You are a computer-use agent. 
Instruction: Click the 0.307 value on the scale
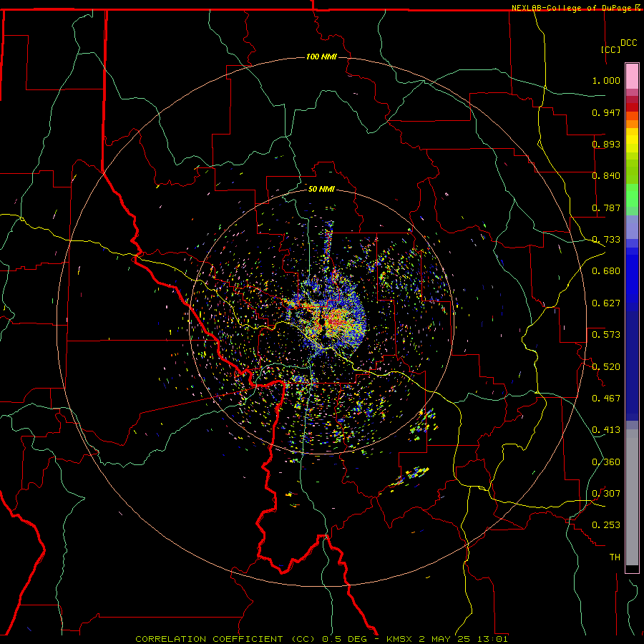click(x=606, y=494)
